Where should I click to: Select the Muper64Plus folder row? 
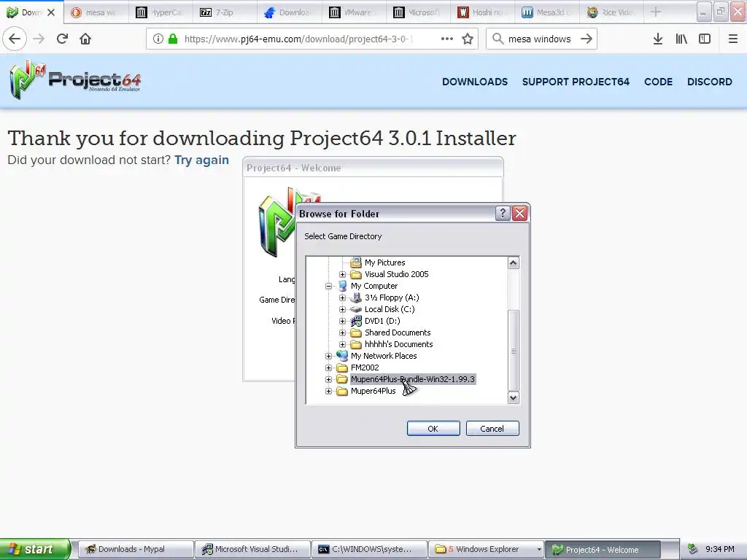pyautogui.click(x=373, y=391)
